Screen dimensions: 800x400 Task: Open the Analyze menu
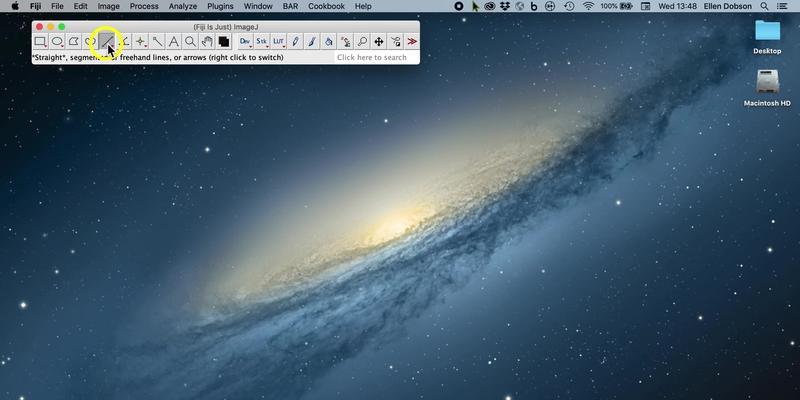pyautogui.click(x=183, y=6)
